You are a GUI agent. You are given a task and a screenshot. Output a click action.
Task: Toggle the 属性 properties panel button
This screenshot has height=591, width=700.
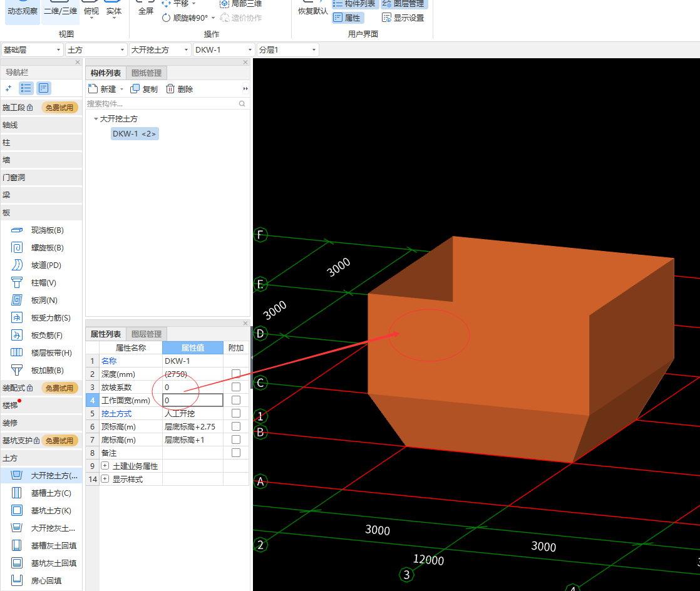pos(347,18)
